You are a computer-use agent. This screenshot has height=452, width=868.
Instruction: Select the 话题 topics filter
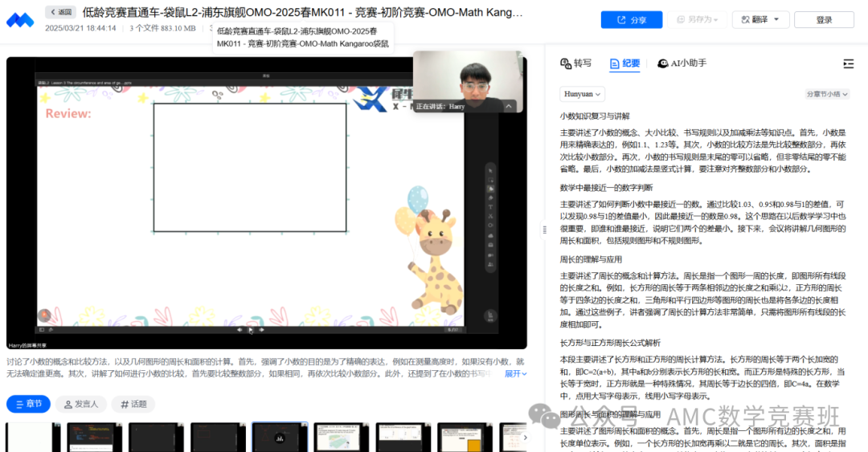tap(133, 404)
